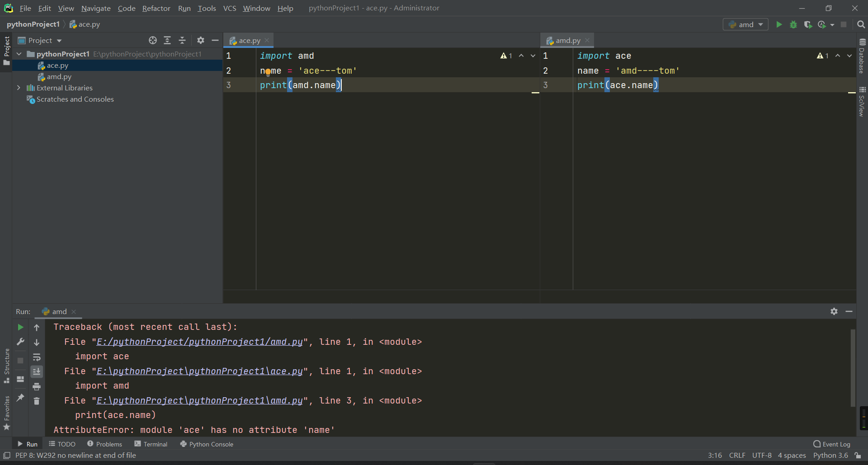The width and height of the screenshot is (868, 465).
Task: Expand the External Libraries tree node
Action: [19, 88]
